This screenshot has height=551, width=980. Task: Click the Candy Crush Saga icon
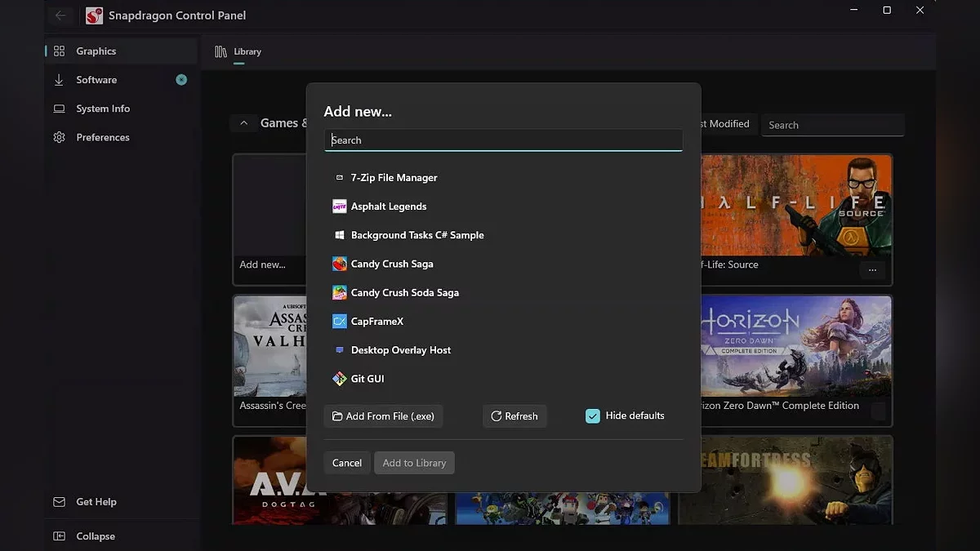click(339, 264)
